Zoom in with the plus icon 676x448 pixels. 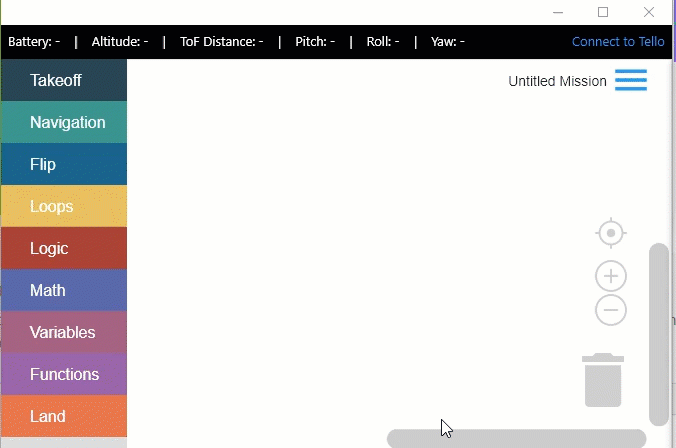[x=611, y=276]
